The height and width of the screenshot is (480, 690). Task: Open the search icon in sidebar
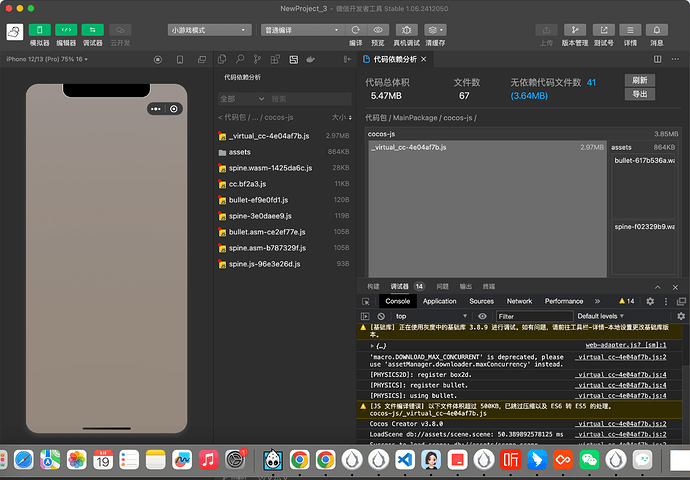point(240,59)
